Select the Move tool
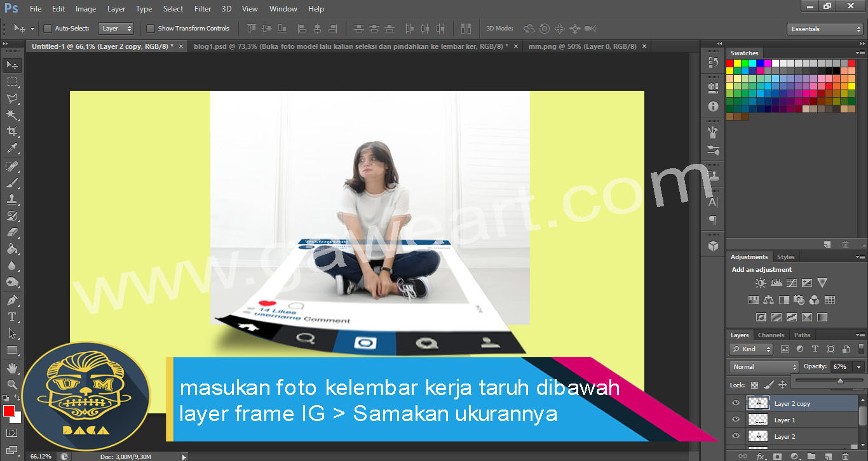Viewport: 868px width, 461px height. coord(13,64)
